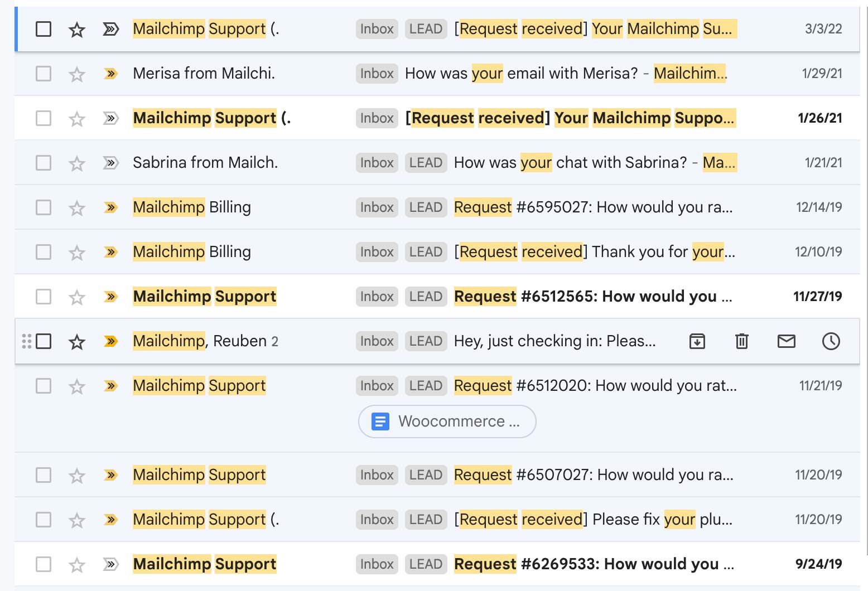Open '[Request received] Thank you for your...' email
The image size is (868, 591).
click(595, 251)
